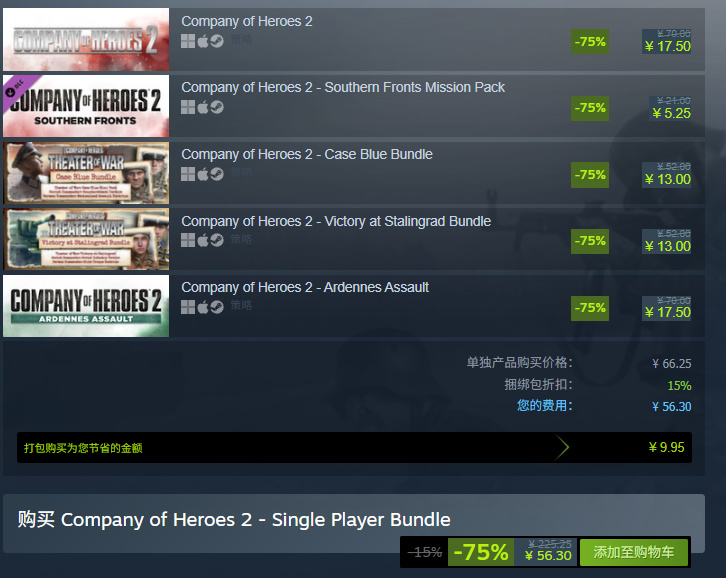The width and height of the screenshot is (726, 578).
Task: Click the bundle savings arrow in black bar
Action: [x=562, y=447]
